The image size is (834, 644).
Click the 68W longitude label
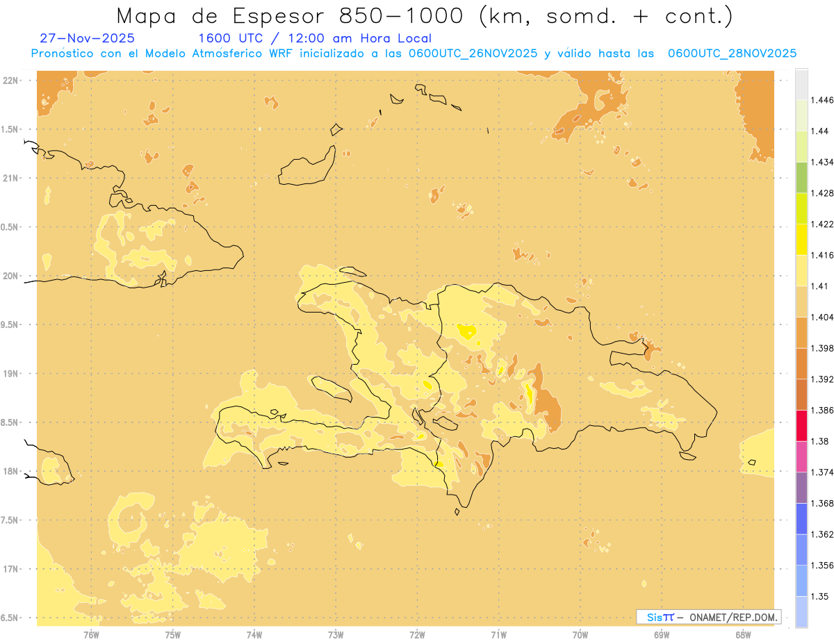(x=743, y=634)
